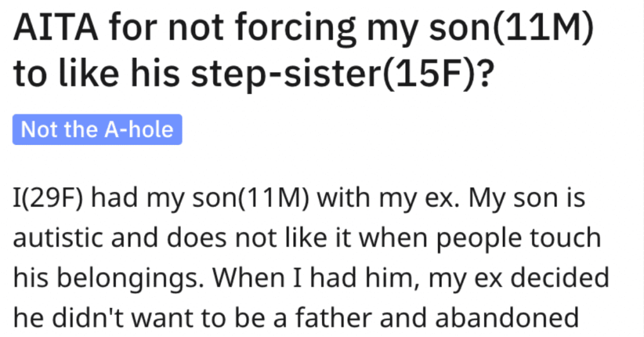Click "I(29F)" at the body text start
This screenshot has width=644, height=337.
click(49, 198)
